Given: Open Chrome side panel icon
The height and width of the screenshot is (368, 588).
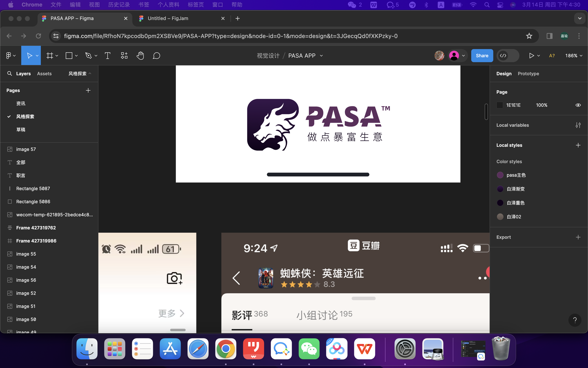Looking at the screenshot, I should [549, 36].
